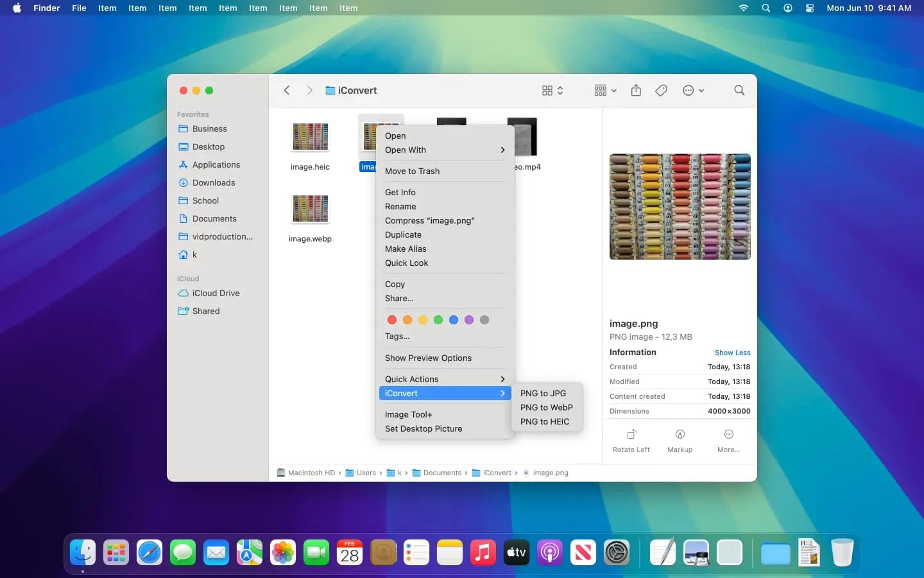The image size is (924, 578).
Task: Open Safari from the Dock
Action: 150,552
